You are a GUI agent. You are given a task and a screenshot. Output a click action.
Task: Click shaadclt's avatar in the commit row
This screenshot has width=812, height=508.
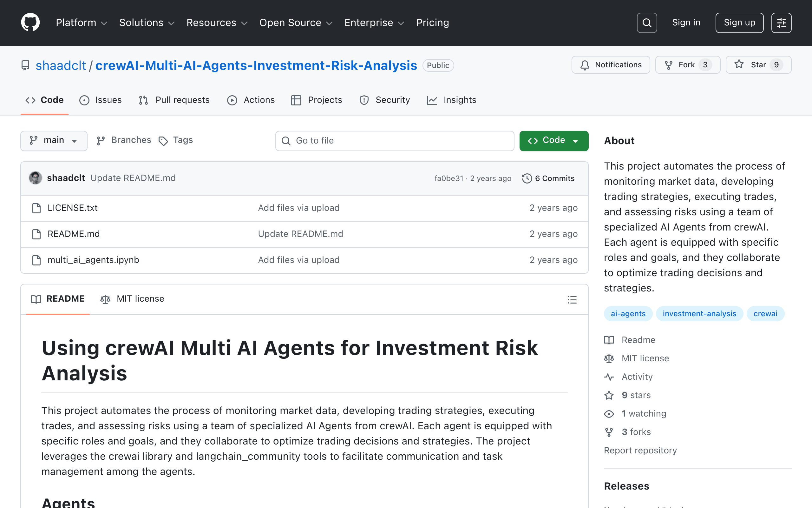pos(35,178)
